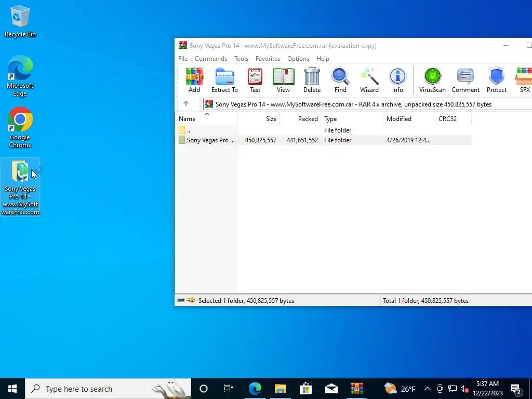Viewport: 532px width, 399px height.
Task: Open the Tools menu
Action: [241, 58]
